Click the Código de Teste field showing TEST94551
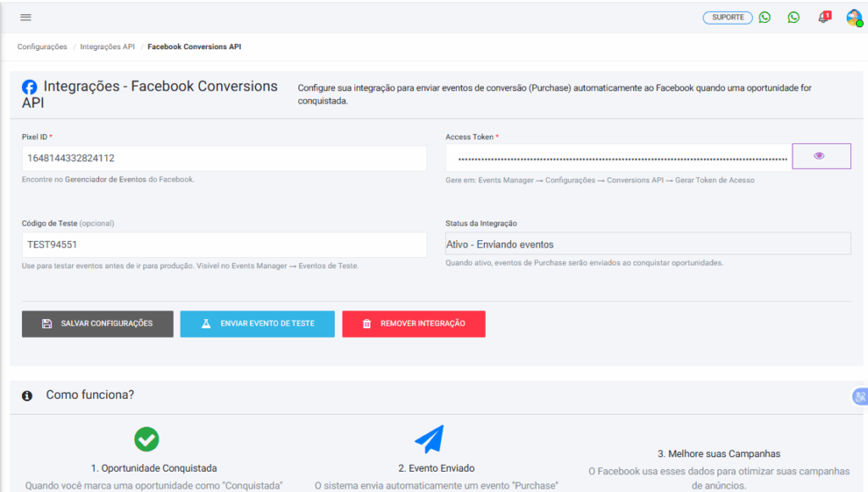868x492 pixels. pos(224,244)
